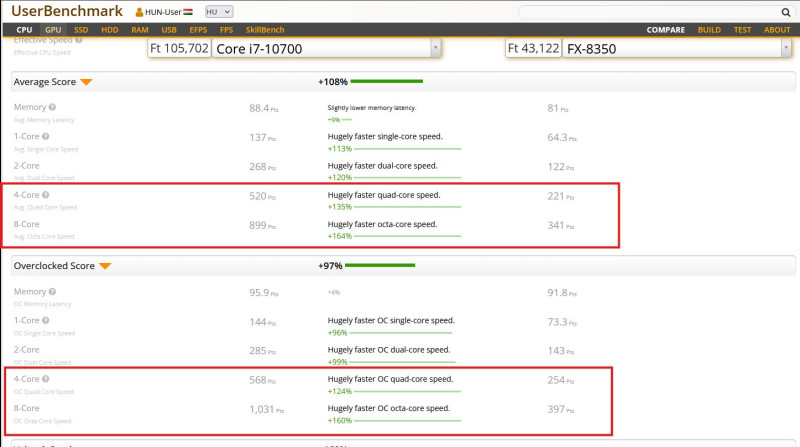
Task: Open the HU country dropdown
Action: point(219,12)
